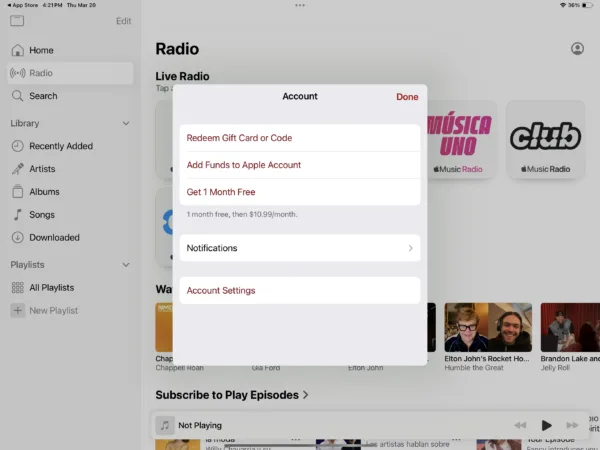Open Albums in the library
Image resolution: width=600 pixels, height=450 pixels.
[70, 191]
